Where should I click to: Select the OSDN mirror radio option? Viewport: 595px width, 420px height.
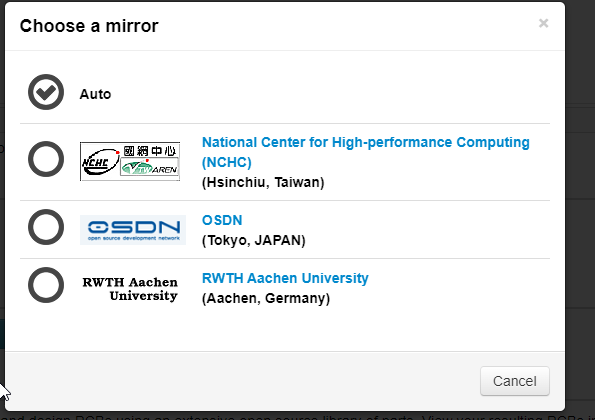tap(46, 227)
